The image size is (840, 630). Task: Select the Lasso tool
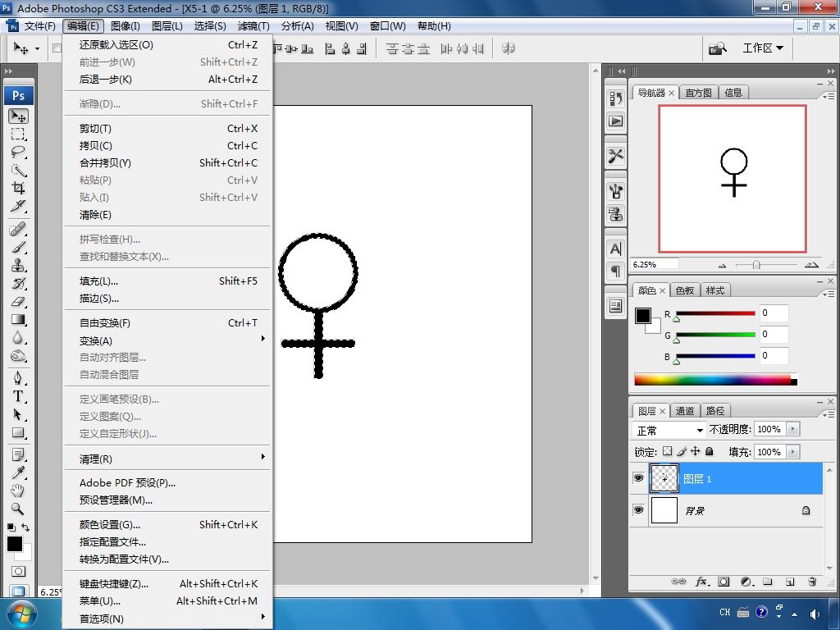(18, 152)
